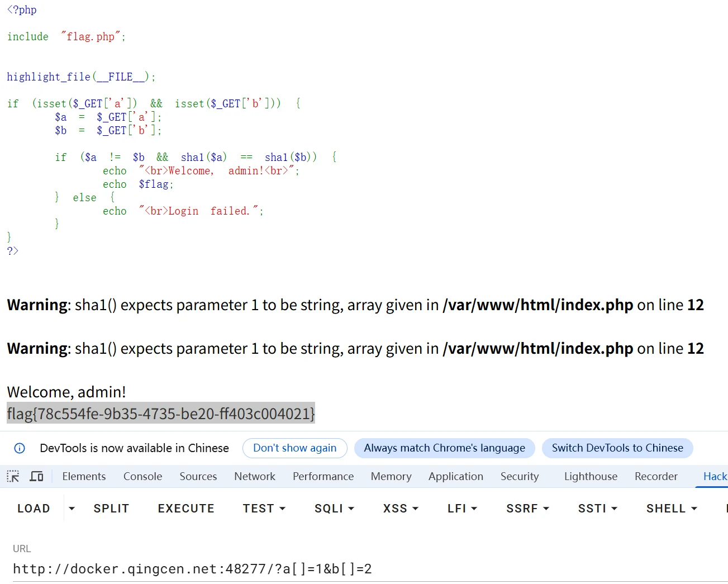Screen dimensions: 728x584
Task: Click the LOAD button in HackBar
Action: [x=34, y=509]
